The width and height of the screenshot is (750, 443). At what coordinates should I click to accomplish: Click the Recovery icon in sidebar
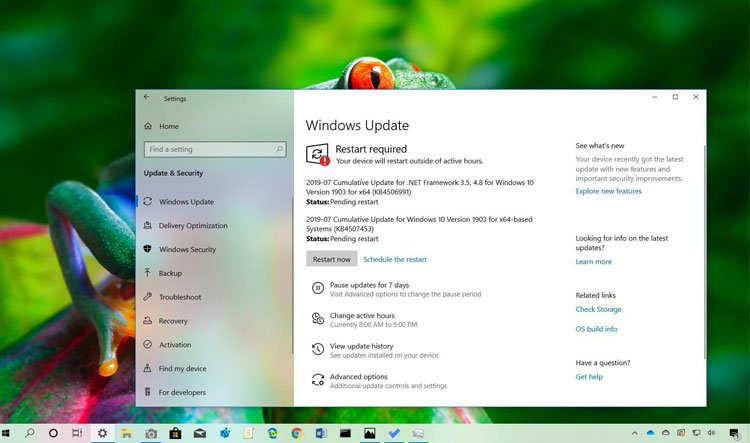pos(148,321)
